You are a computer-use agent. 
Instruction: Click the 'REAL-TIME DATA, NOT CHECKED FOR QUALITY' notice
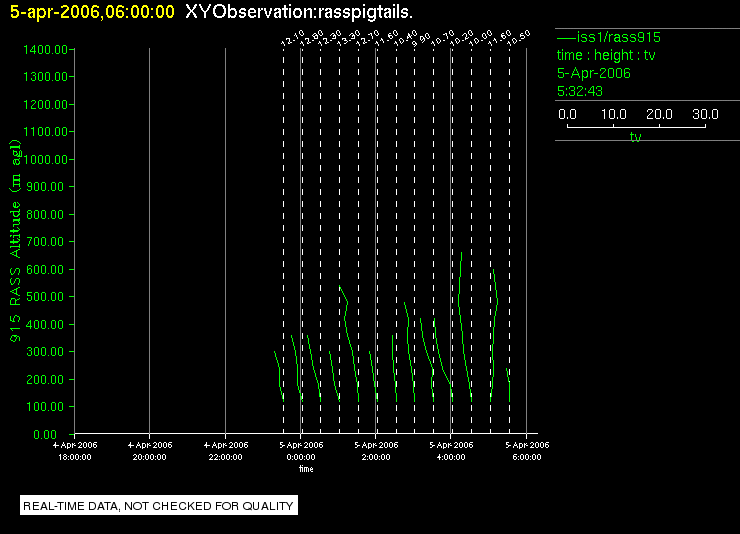159,506
